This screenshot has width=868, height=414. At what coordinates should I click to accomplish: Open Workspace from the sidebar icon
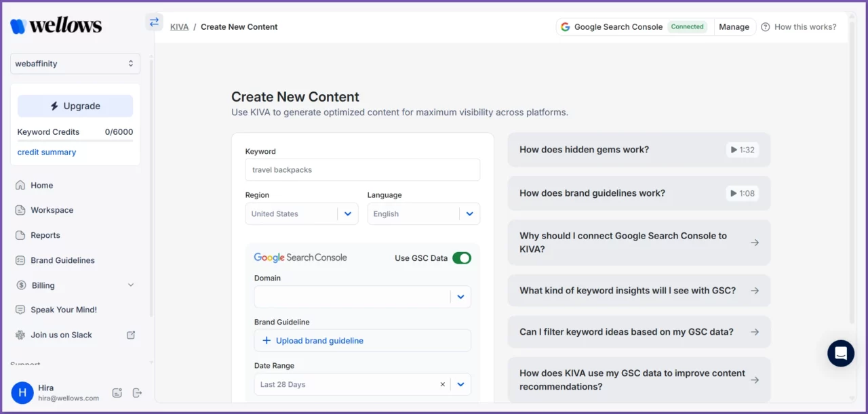pos(21,210)
